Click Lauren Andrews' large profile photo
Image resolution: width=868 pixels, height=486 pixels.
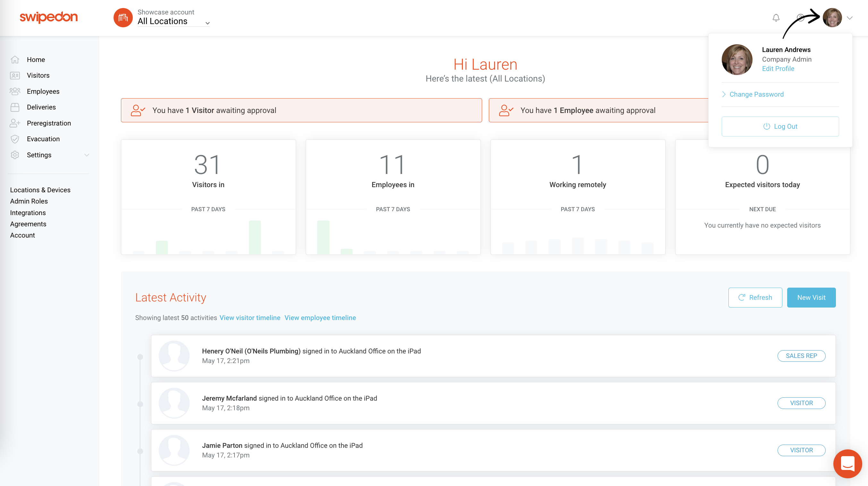click(737, 60)
